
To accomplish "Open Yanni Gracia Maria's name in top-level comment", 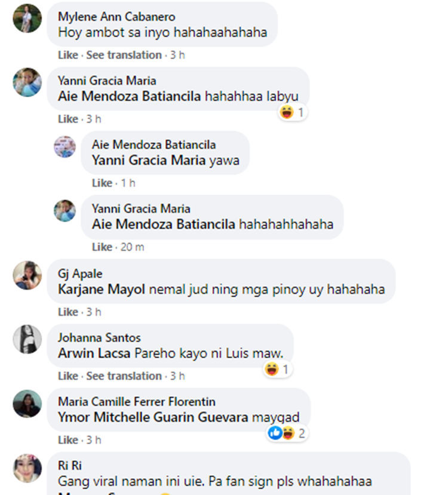I will (107, 81).
